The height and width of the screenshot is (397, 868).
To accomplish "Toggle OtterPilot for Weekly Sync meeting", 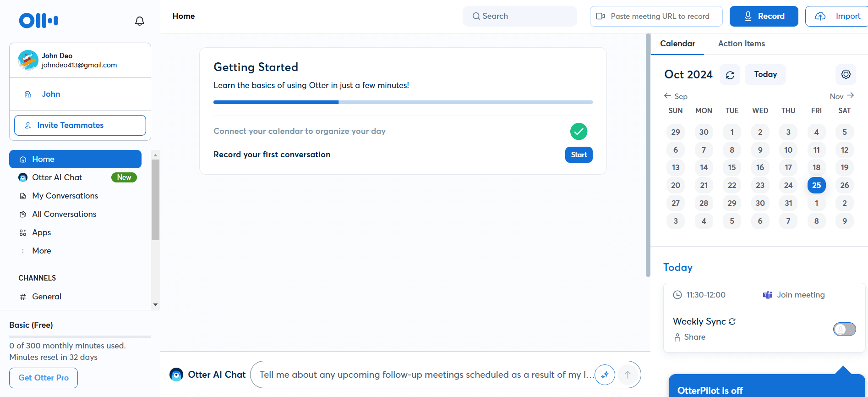I will point(844,329).
